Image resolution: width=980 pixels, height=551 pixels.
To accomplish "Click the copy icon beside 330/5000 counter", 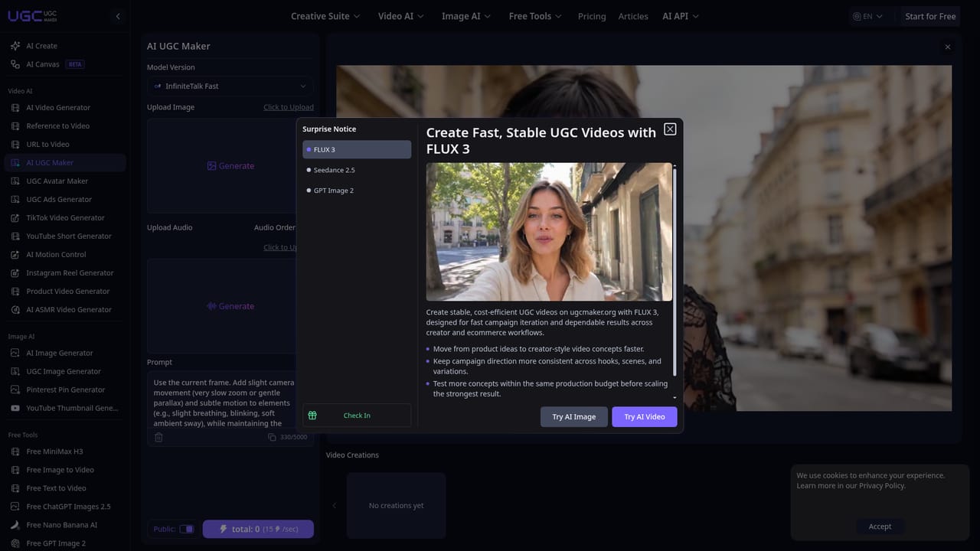I will point(272,437).
